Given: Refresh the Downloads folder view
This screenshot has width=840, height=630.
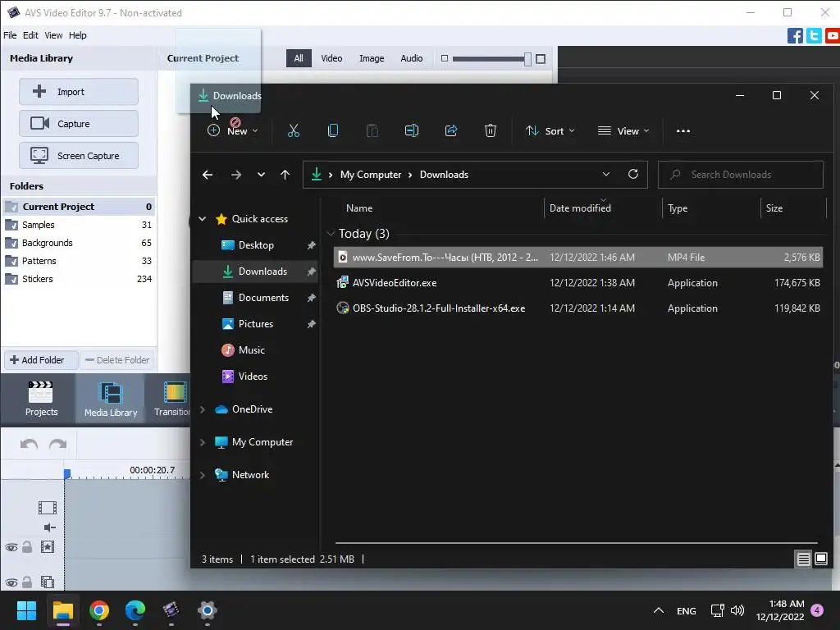Looking at the screenshot, I should pos(632,174).
